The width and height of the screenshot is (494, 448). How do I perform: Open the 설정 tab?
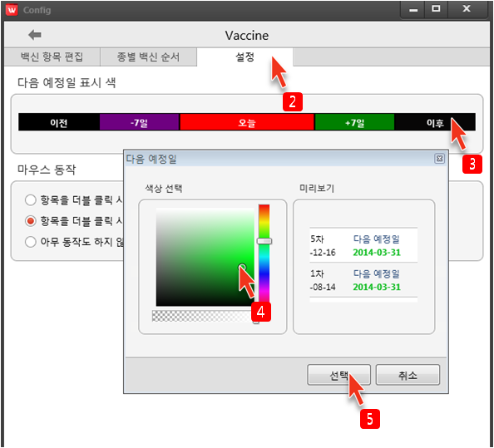click(245, 57)
